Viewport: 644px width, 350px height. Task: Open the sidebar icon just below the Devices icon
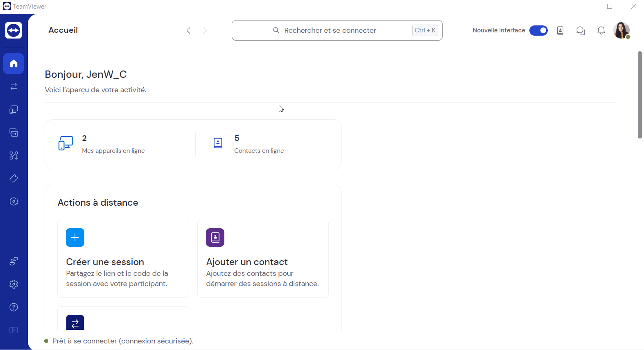pos(14,132)
